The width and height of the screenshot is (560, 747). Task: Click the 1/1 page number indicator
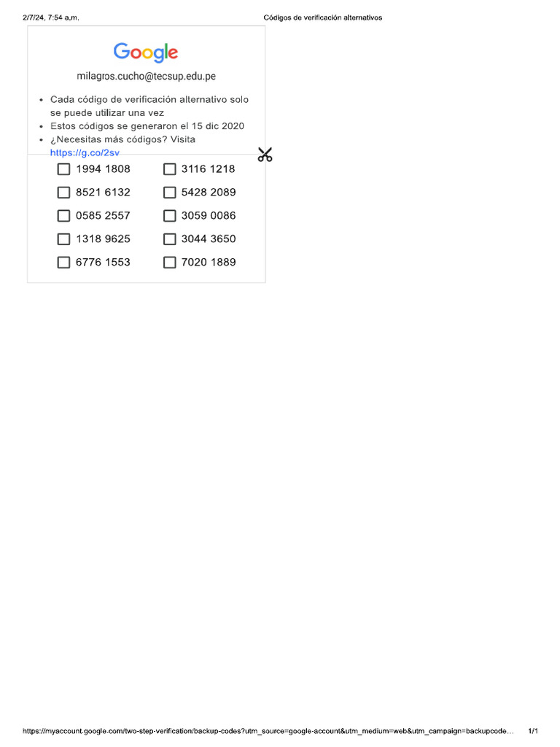[x=533, y=730]
